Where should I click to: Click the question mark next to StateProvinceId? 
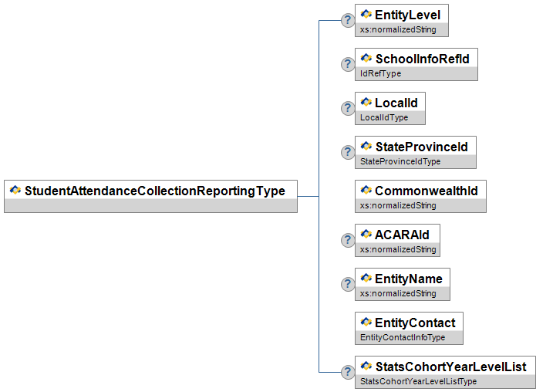[x=348, y=152]
